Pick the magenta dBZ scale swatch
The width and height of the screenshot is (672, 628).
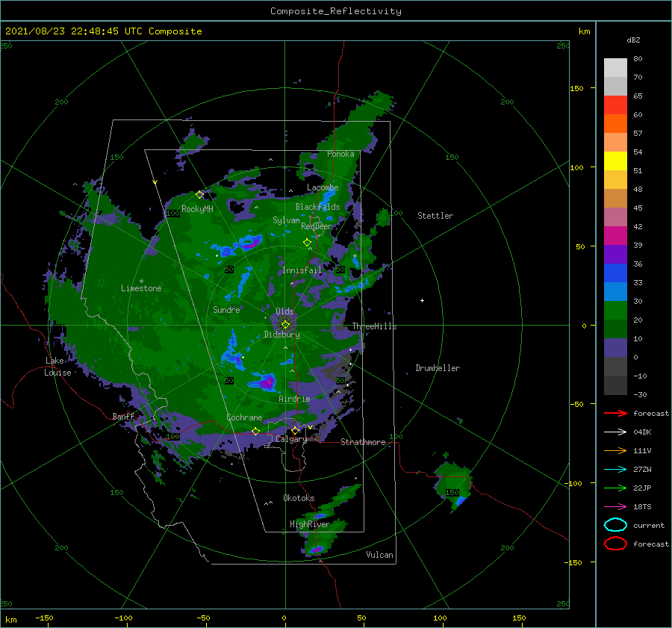[615, 235]
